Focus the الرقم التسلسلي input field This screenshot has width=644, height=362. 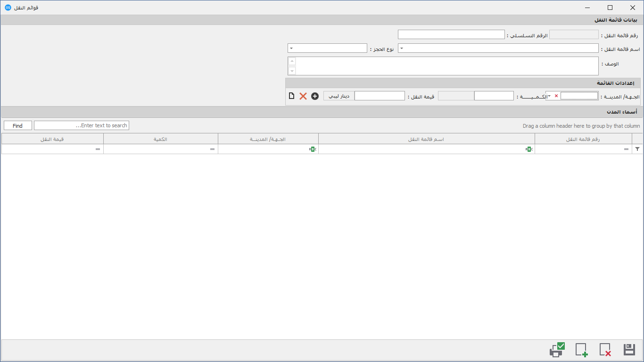(x=451, y=35)
